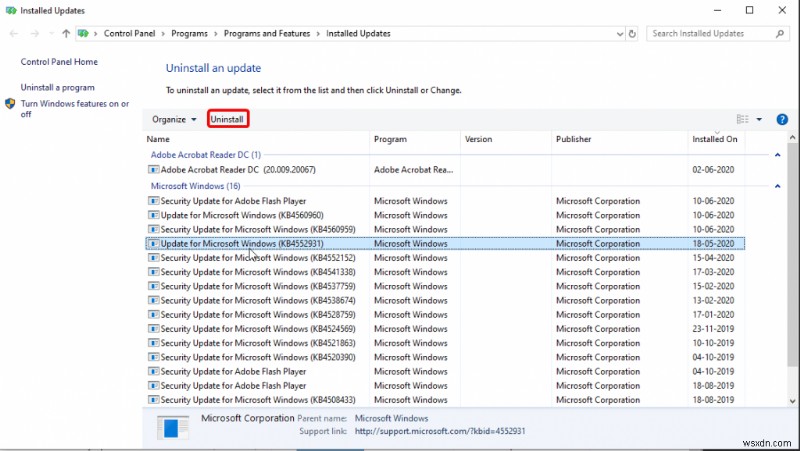Click the icon of the KB4524569 update
800x451 pixels.
[153, 329]
